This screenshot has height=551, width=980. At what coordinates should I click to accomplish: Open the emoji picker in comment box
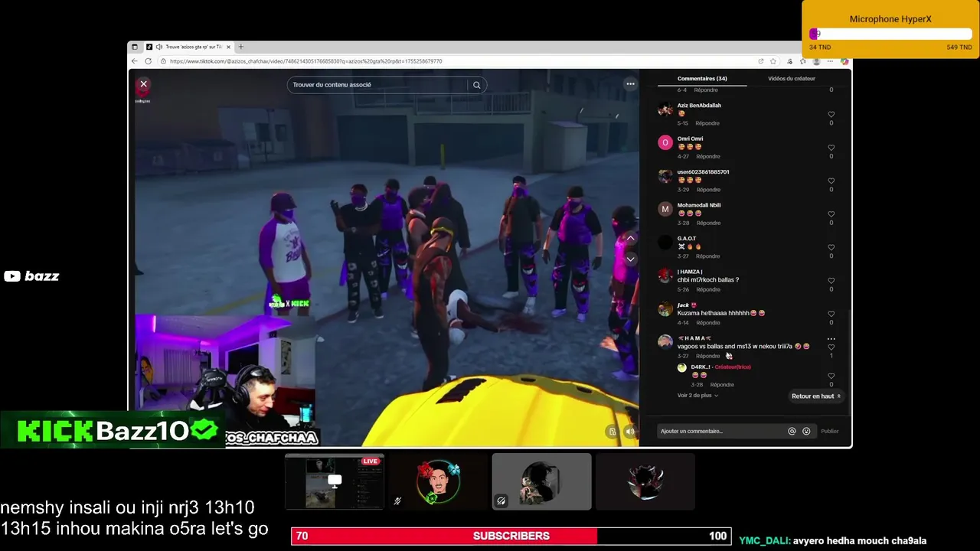coord(806,432)
